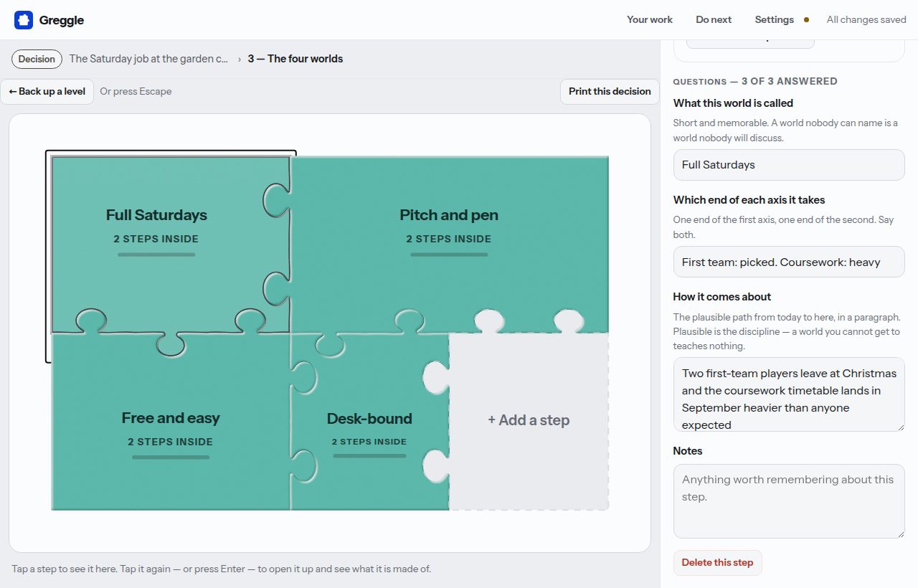Click Print this decision button

click(610, 91)
